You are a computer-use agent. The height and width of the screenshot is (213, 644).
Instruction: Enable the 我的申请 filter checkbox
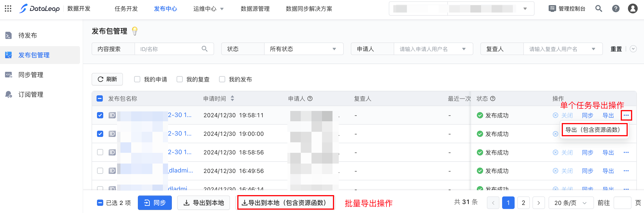point(137,79)
